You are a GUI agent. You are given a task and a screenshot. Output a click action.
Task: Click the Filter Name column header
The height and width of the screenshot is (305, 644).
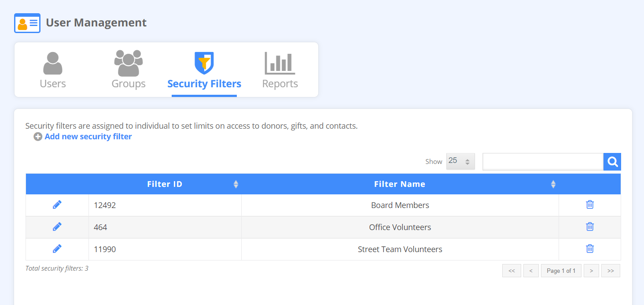[x=400, y=184]
